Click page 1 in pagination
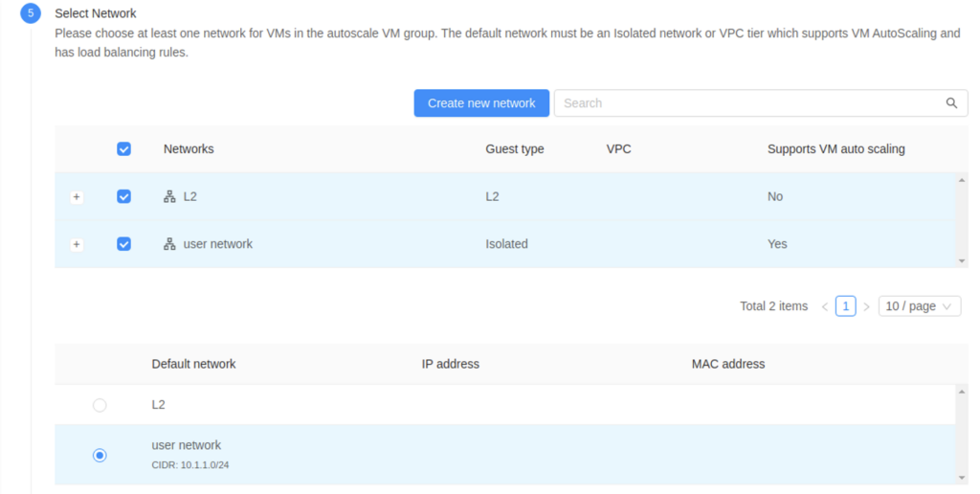 tap(845, 306)
